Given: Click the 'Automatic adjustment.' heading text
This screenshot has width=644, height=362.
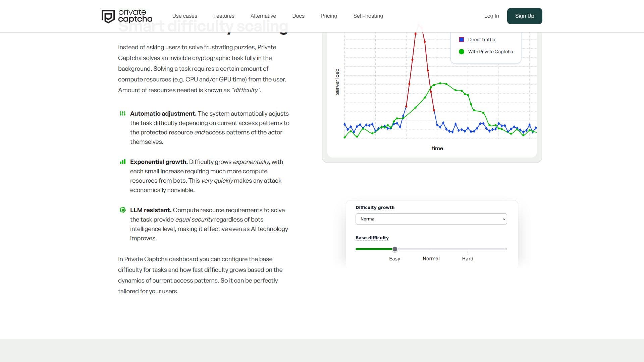Looking at the screenshot, I should tap(163, 114).
